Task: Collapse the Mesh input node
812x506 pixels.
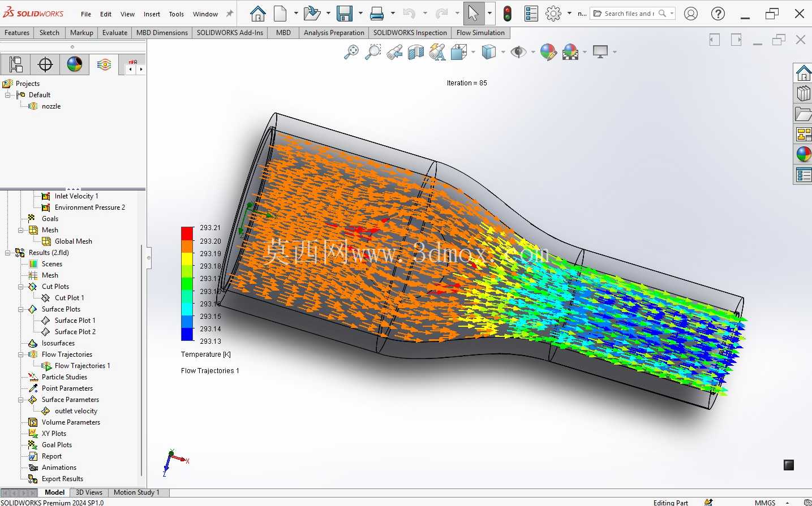Action: [x=21, y=230]
